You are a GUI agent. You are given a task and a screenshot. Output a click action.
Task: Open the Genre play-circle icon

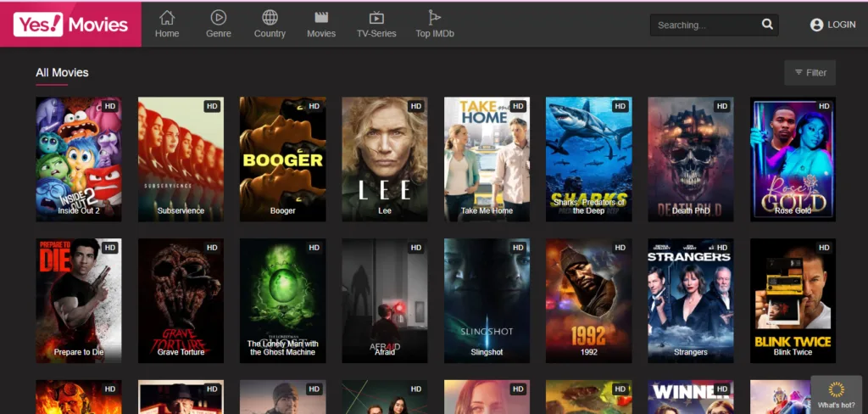click(218, 18)
